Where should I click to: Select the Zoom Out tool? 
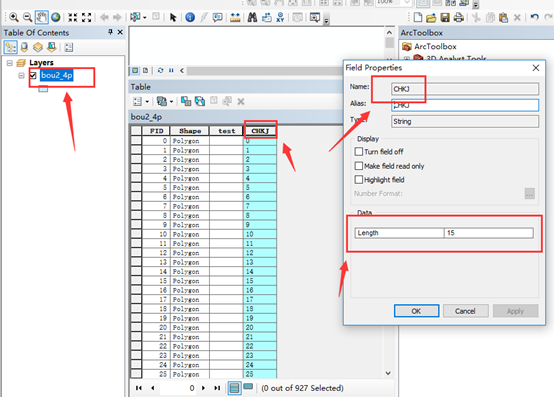pos(27,17)
